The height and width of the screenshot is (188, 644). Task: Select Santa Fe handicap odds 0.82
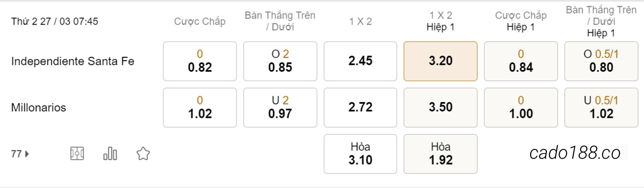pyautogui.click(x=200, y=61)
